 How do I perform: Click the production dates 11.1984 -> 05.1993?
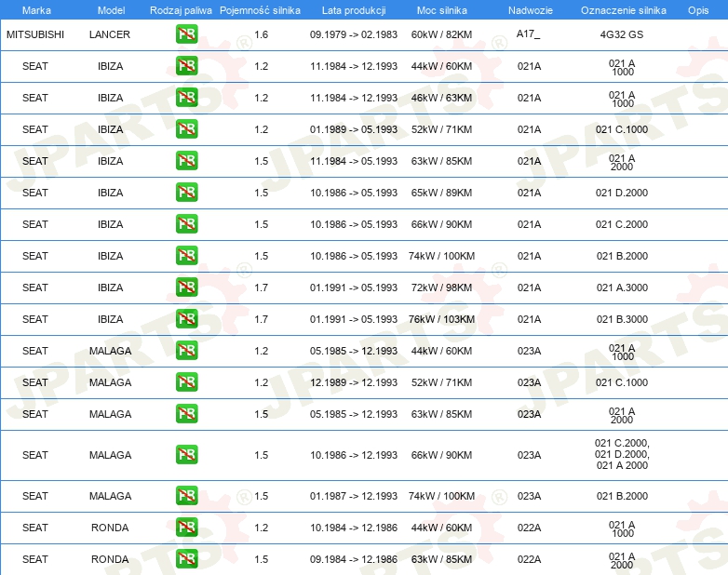(x=354, y=161)
